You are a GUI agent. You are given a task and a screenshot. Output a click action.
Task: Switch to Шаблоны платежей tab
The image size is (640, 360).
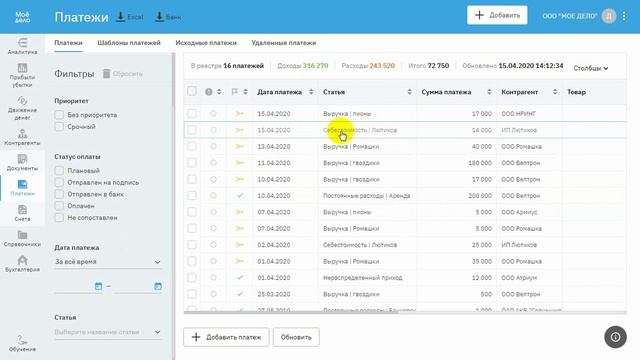(x=129, y=43)
